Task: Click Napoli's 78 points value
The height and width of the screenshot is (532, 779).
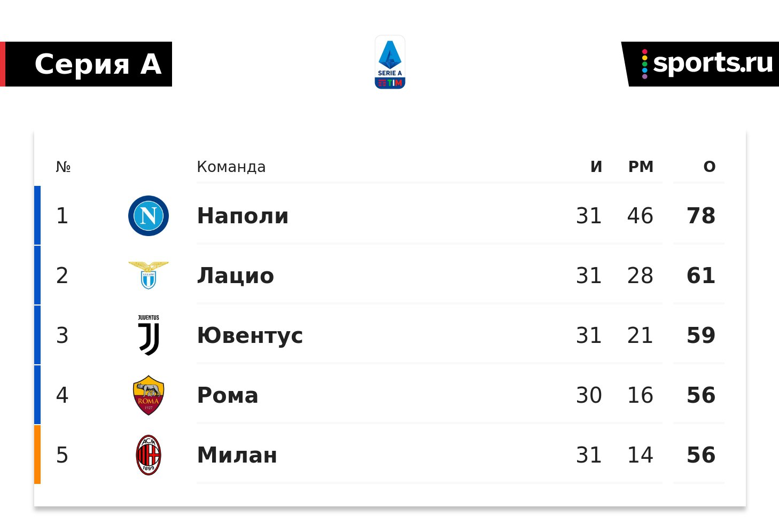Action: tap(701, 216)
